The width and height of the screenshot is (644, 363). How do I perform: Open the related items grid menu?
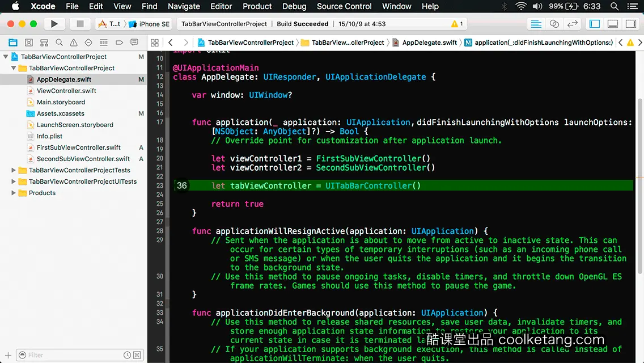(155, 43)
